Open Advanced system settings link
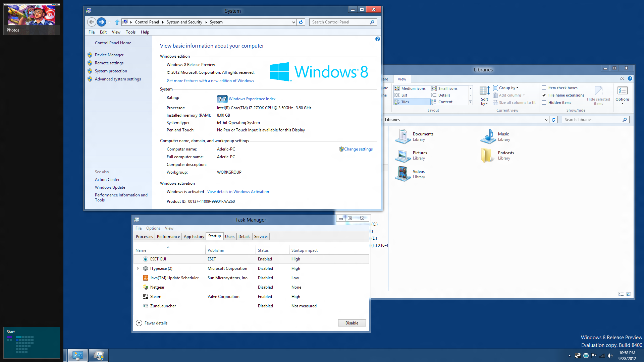Viewport: 644px width, 362px height. (118, 79)
